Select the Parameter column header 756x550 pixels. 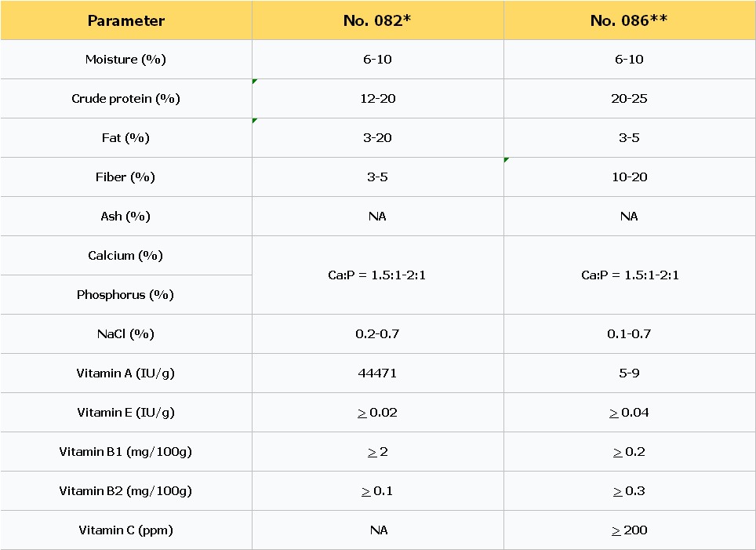[x=125, y=20]
